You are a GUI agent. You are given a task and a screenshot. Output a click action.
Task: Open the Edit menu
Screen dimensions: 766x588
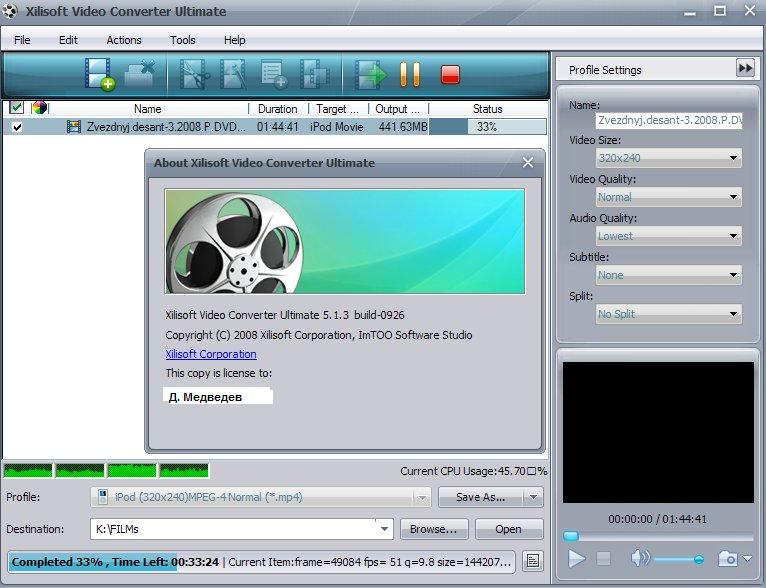click(x=68, y=40)
